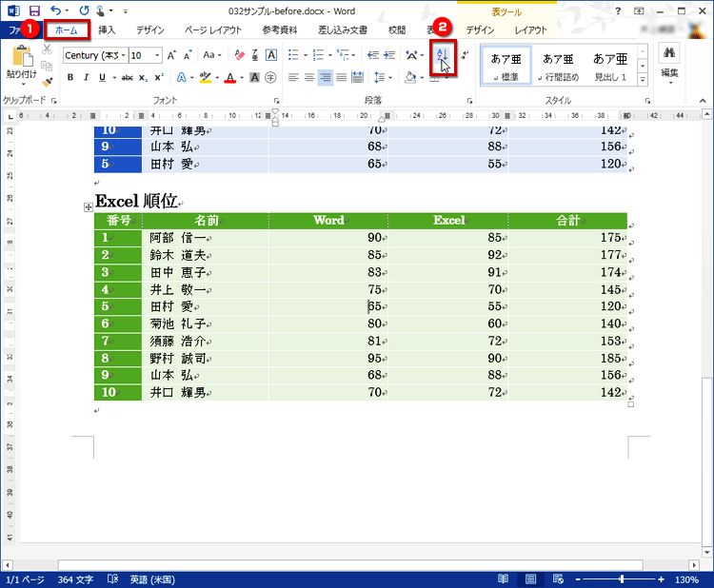Center align the text
The image size is (714, 588).
click(309, 78)
